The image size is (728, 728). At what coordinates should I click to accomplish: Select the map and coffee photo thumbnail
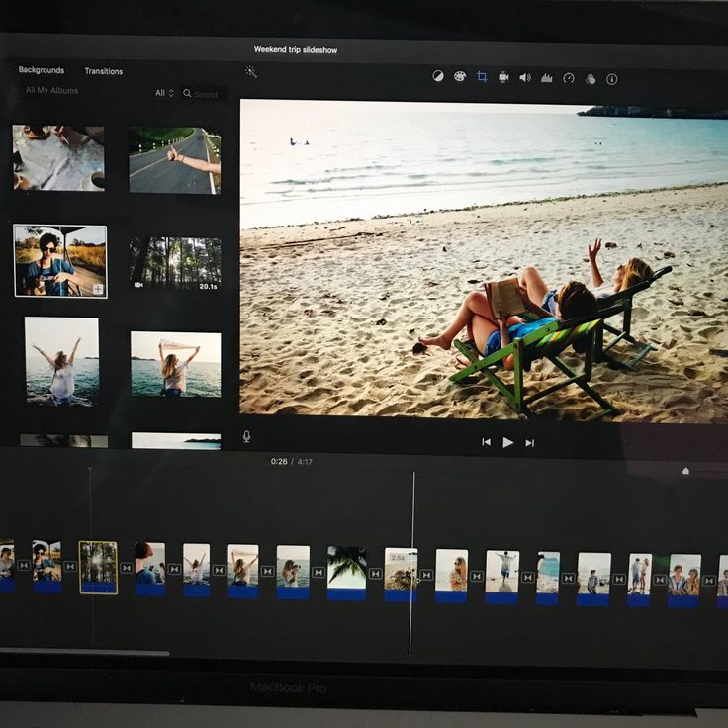(58, 158)
